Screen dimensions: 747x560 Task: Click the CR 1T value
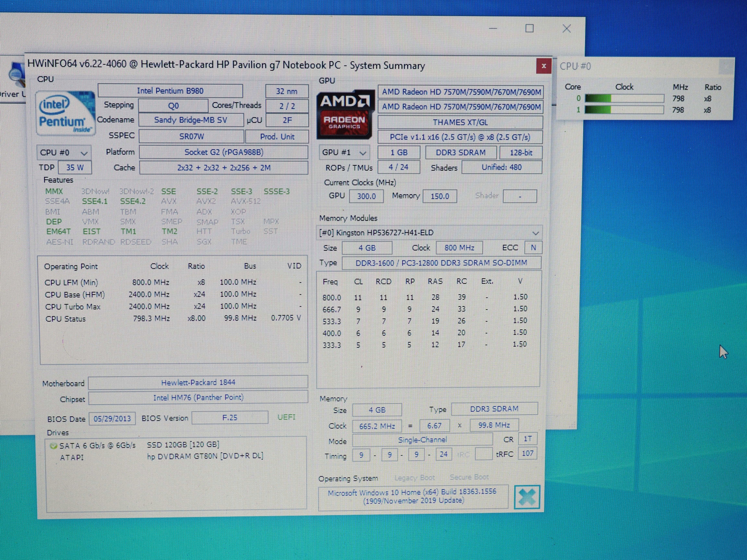click(528, 439)
